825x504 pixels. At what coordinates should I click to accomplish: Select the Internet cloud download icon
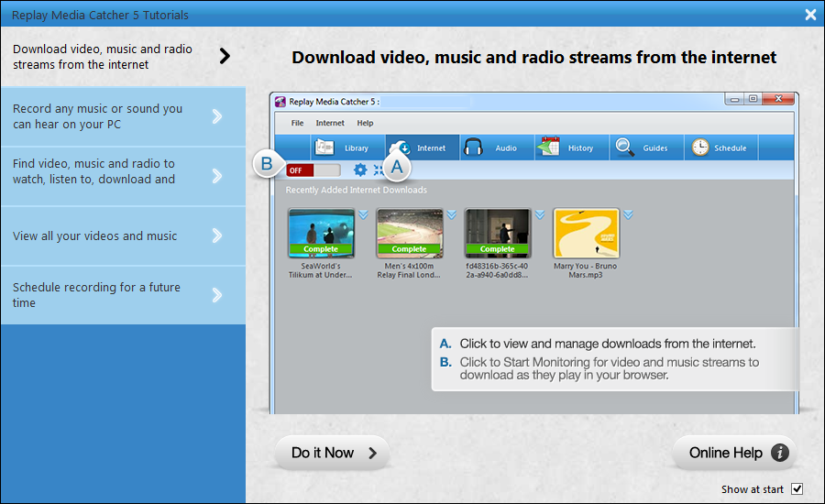pos(401,147)
